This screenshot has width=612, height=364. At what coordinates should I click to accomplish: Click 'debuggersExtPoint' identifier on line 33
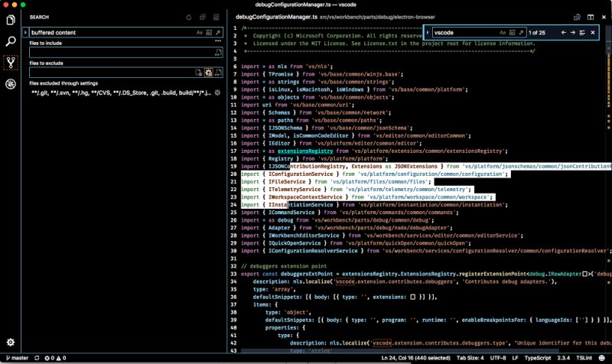(x=307, y=274)
